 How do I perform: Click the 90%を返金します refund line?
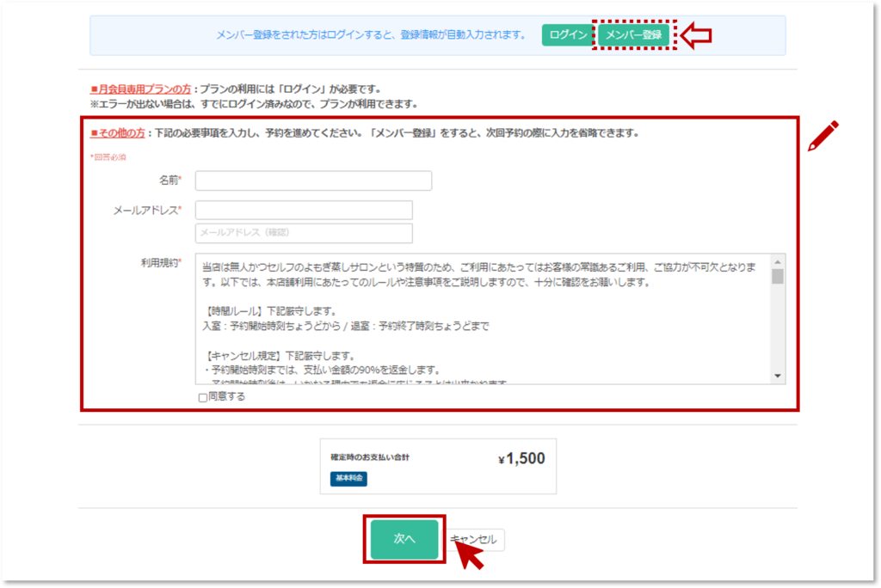322,371
